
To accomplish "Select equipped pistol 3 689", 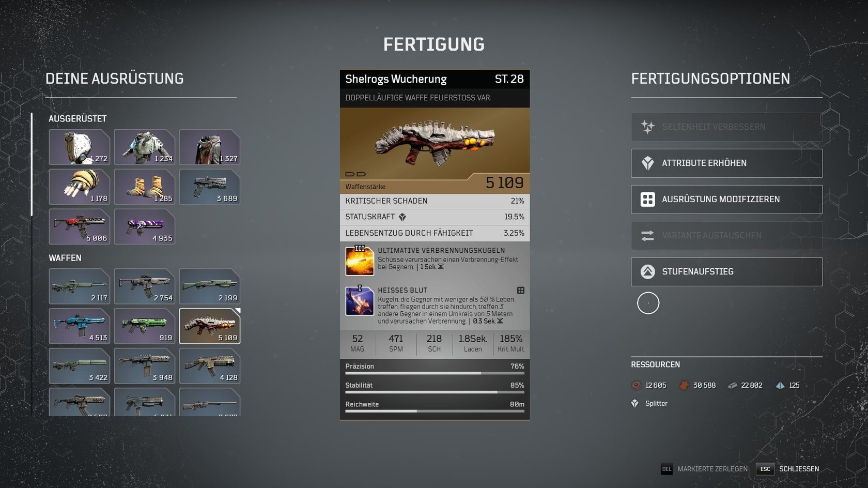I will [x=210, y=187].
